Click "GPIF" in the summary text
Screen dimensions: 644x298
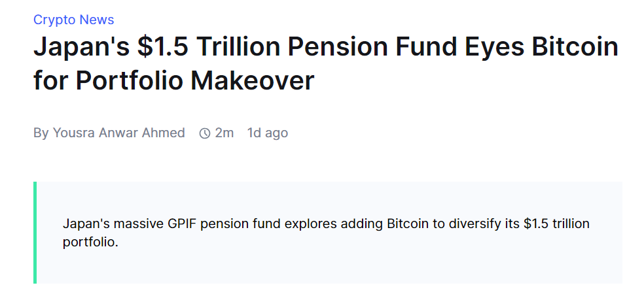pos(181,224)
